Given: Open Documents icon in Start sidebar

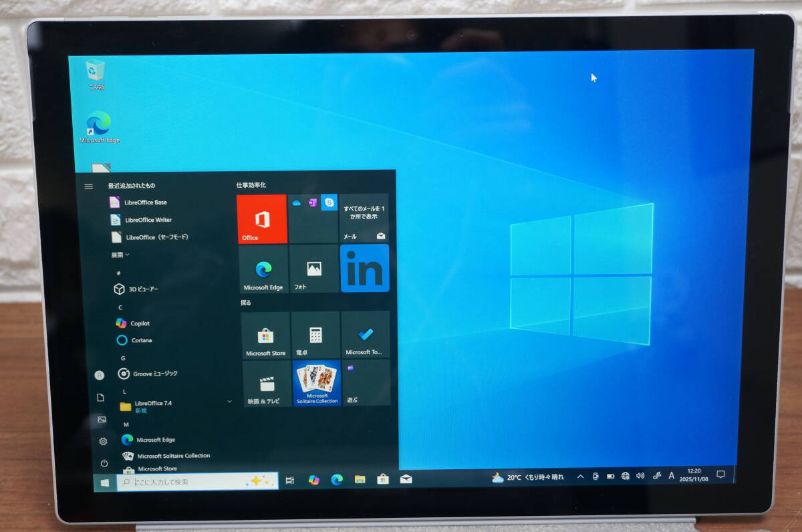Looking at the screenshot, I should [101, 398].
